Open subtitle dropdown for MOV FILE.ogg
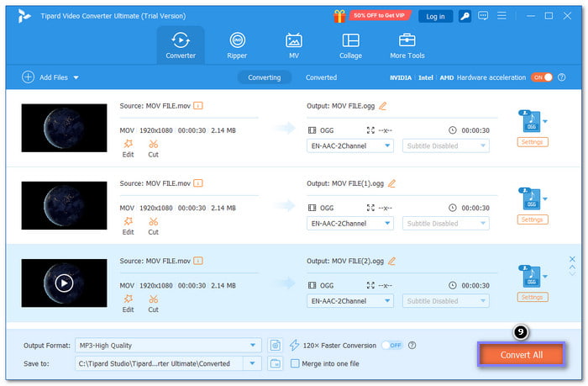Screen dimensions: 588x386 [x=445, y=145]
